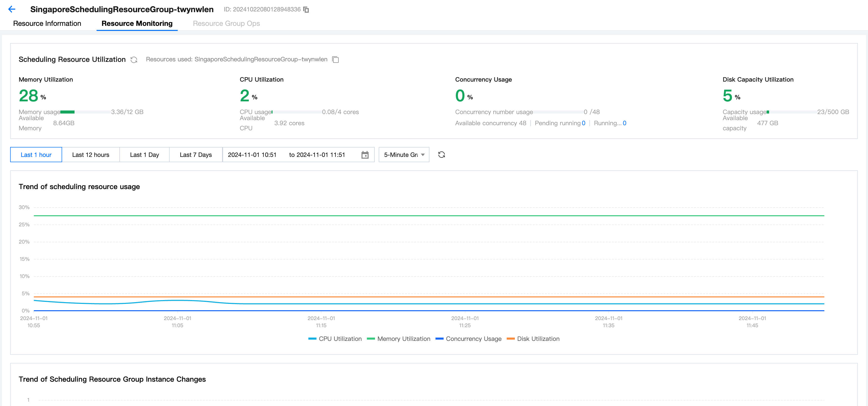Image resolution: width=868 pixels, height=406 pixels.
Task: Select the Last 12 hours range
Action: coord(91,155)
